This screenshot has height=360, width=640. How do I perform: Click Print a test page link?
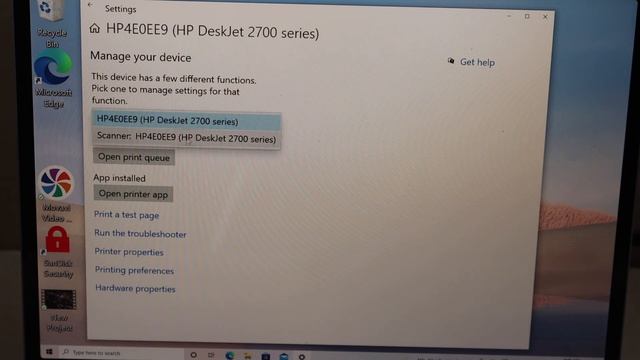tap(127, 215)
